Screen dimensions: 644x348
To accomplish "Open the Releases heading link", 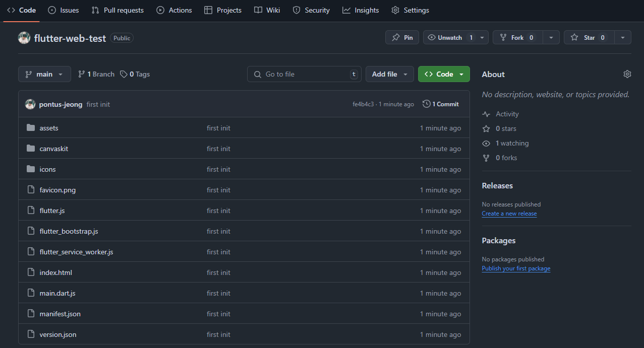I will click(x=497, y=186).
